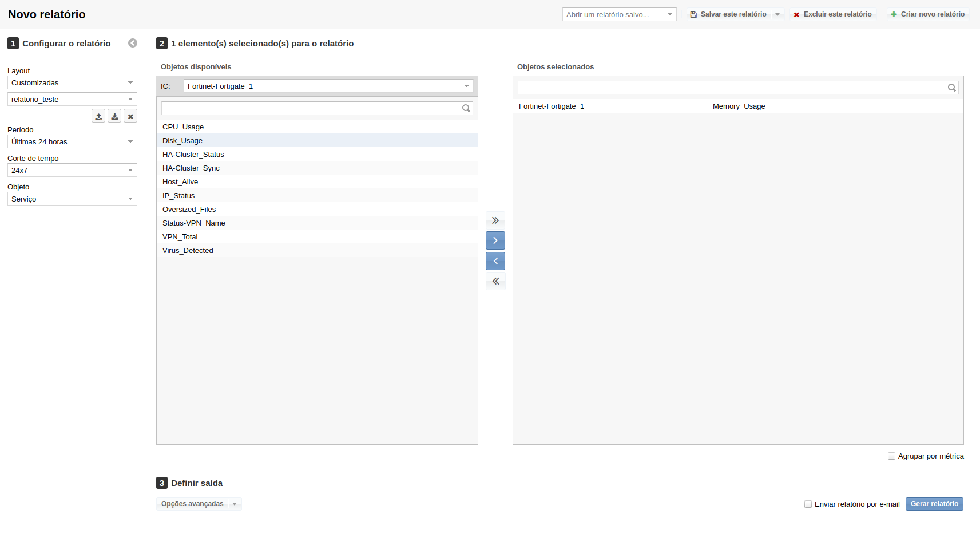Remove all objects with double left arrow

tap(495, 281)
